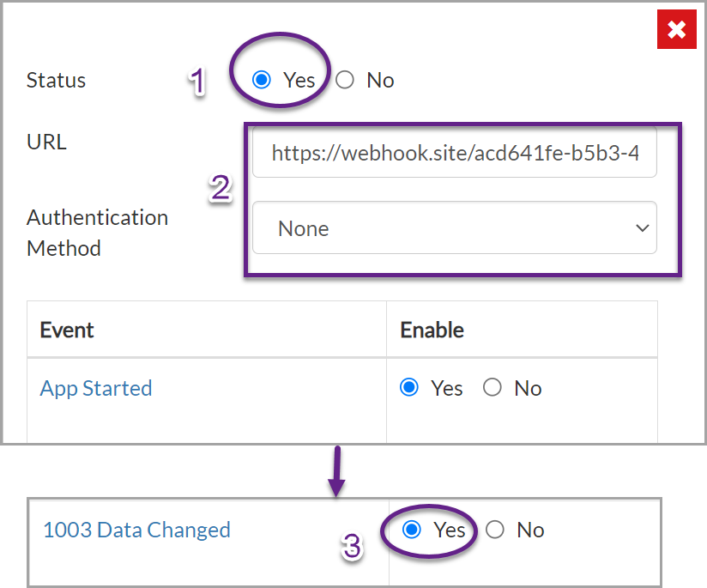Open the Authentication Method dropdown showing None
Image resolution: width=707 pixels, height=588 pixels.
coord(455,227)
